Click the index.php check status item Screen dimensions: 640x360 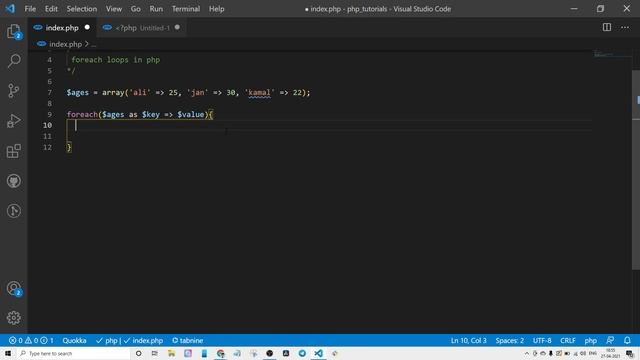[x=143, y=340]
